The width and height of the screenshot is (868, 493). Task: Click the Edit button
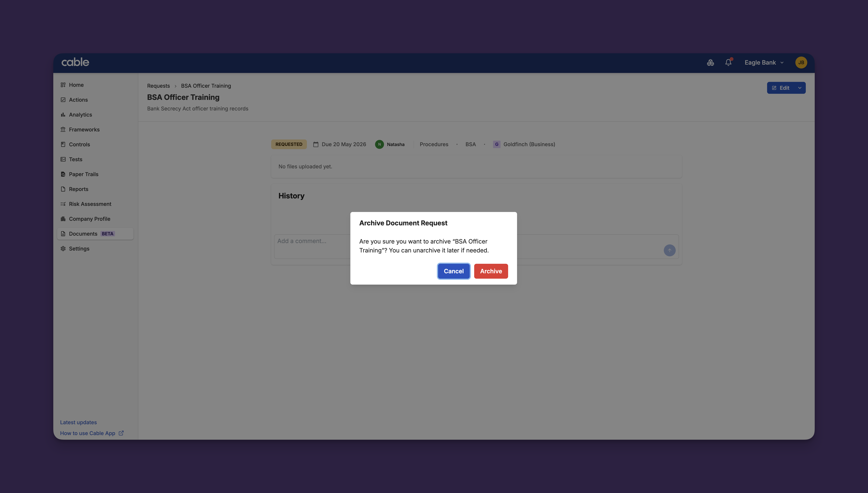[x=781, y=88]
